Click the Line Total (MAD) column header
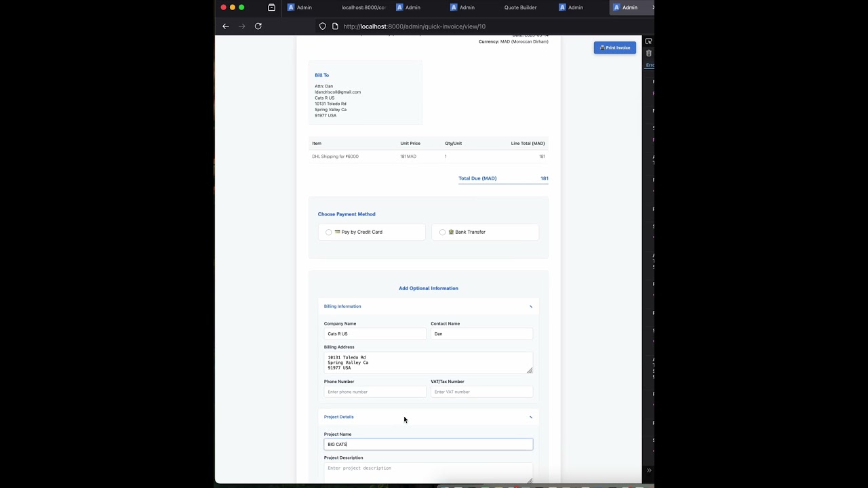 pos(528,144)
